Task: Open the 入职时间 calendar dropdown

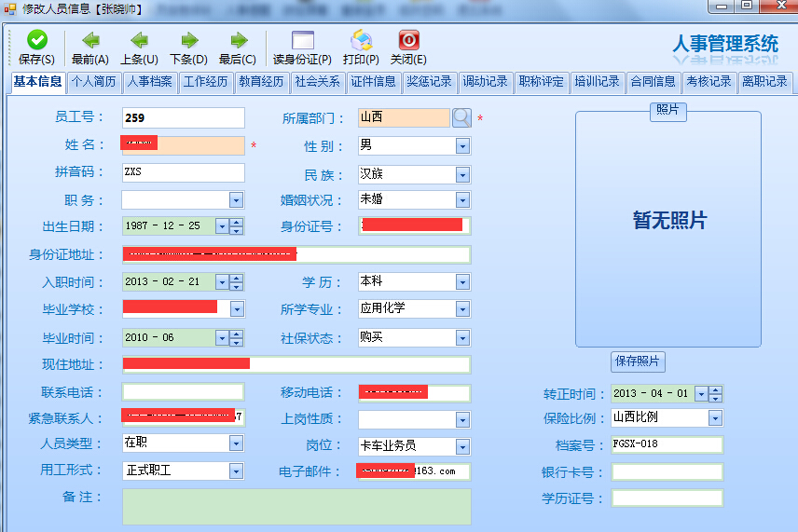Action: pyautogui.click(x=222, y=282)
